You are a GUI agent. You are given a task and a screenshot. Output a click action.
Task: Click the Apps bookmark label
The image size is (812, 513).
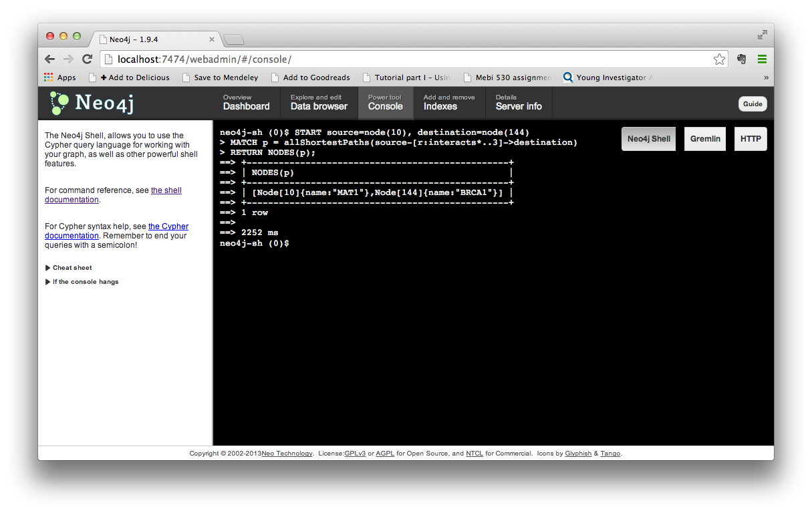click(x=67, y=77)
